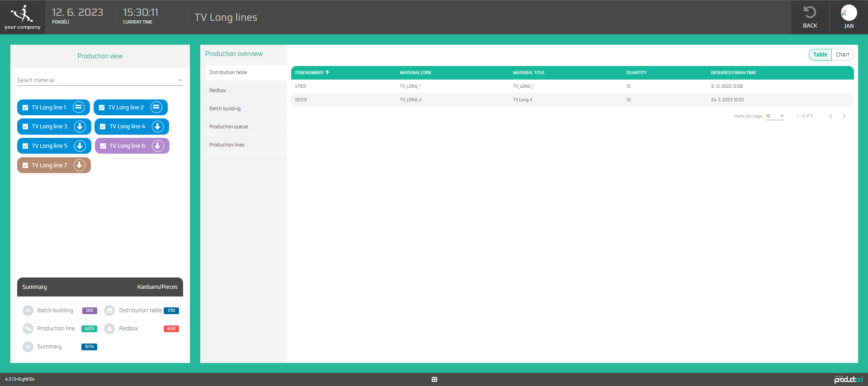Uncheck the TV Long line 3 checkbox
This screenshot has height=386, width=868.
tap(25, 127)
